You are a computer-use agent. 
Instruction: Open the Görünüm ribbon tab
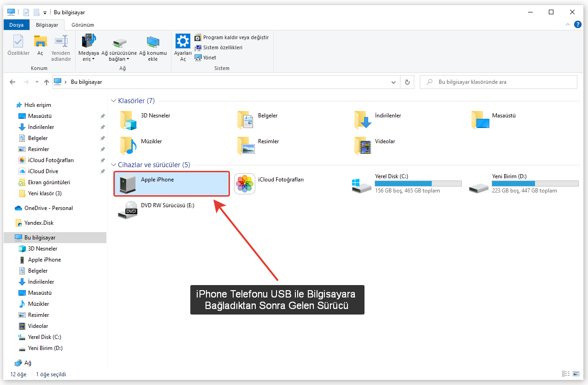[83, 25]
